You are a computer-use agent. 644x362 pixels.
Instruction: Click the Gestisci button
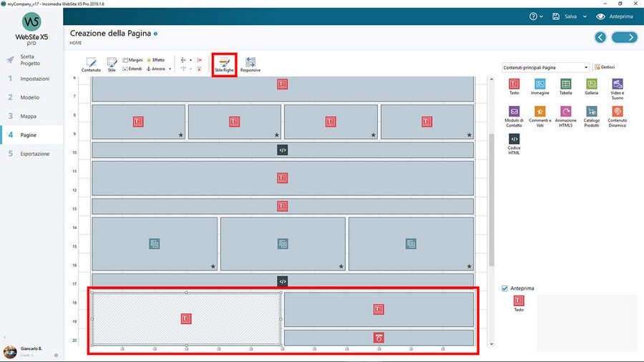click(x=603, y=67)
